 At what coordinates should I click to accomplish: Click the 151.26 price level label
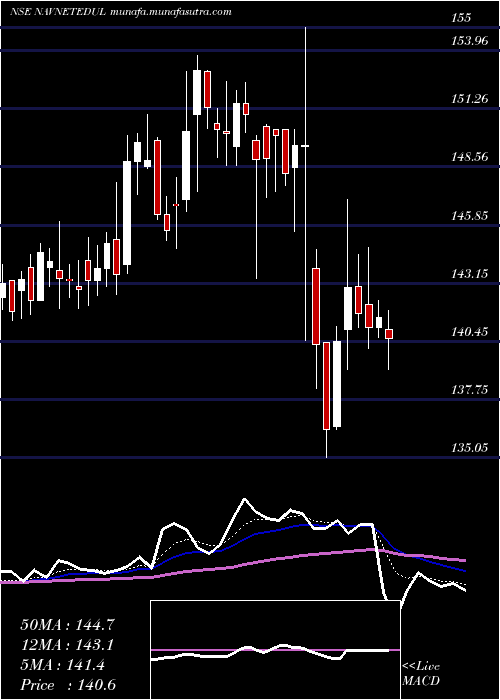pyautogui.click(x=470, y=99)
